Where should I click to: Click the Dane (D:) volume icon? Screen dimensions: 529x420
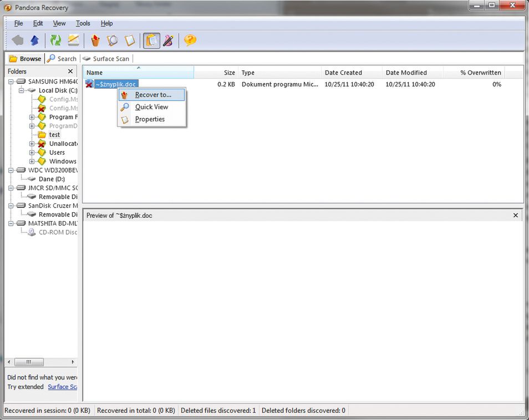(x=32, y=179)
